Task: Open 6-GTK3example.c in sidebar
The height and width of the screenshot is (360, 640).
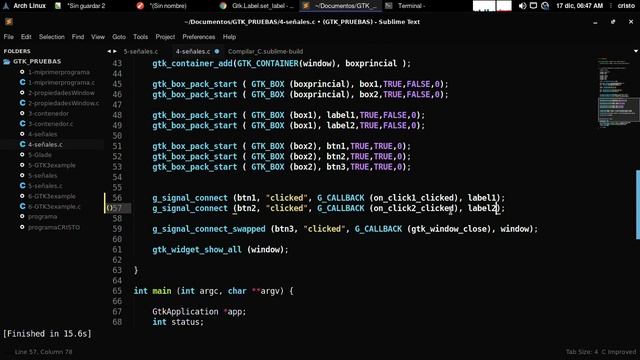Action: click(54, 207)
